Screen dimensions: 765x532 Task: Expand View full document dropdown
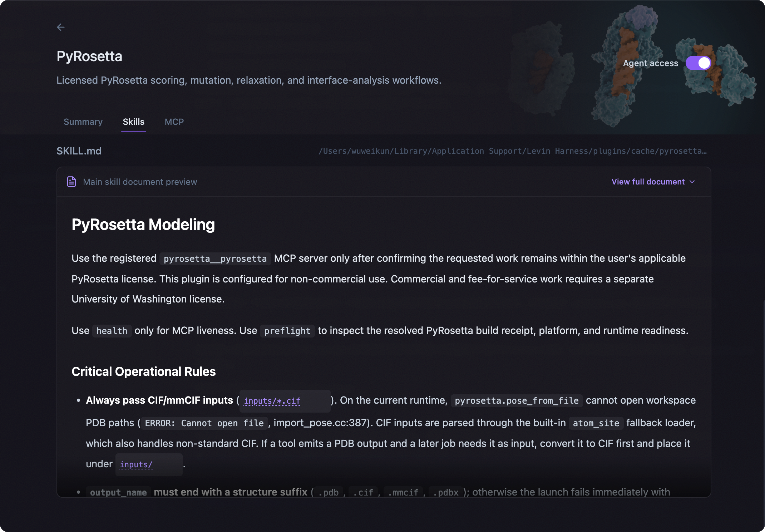653,182
